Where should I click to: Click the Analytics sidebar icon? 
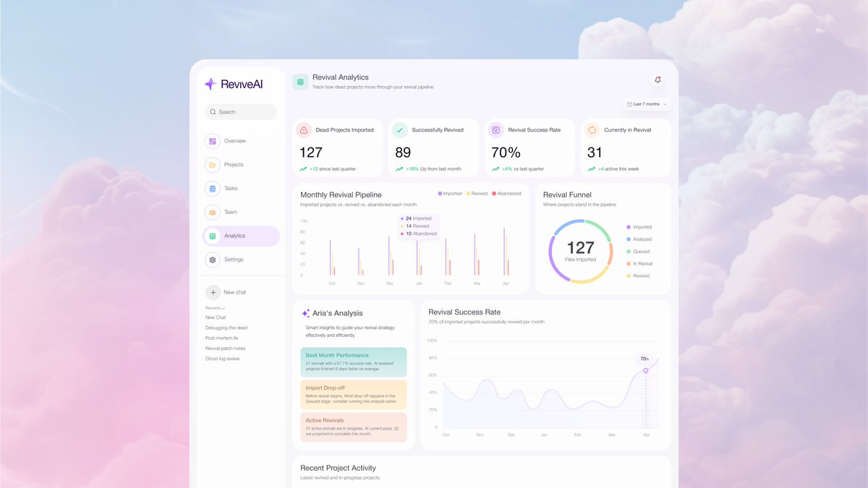coord(213,236)
